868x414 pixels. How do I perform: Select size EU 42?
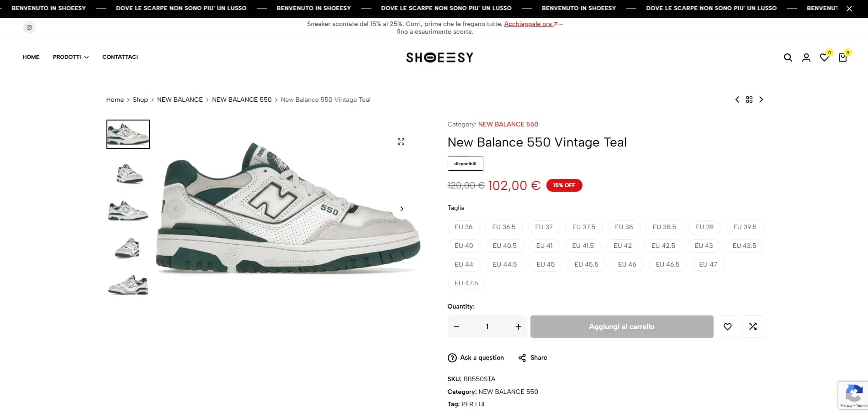pyautogui.click(x=623, y=246)
